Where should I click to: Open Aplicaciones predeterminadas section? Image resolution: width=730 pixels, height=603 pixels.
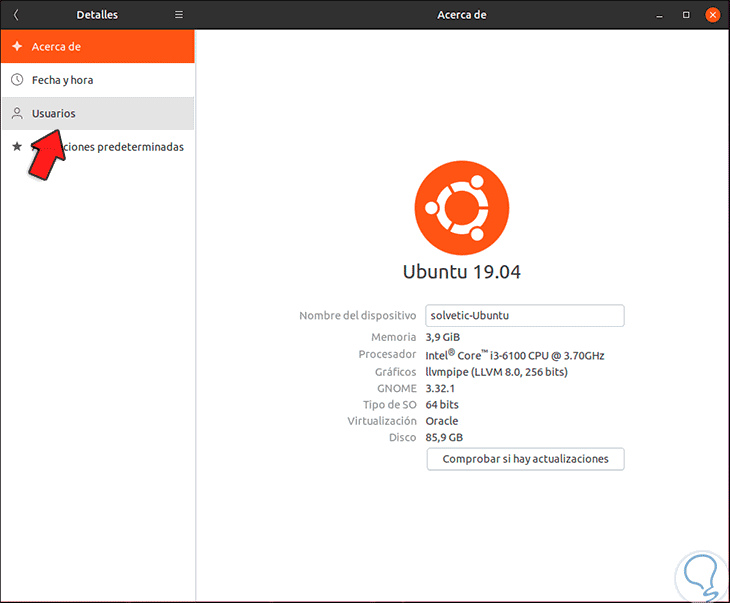[x=98, y=147]
